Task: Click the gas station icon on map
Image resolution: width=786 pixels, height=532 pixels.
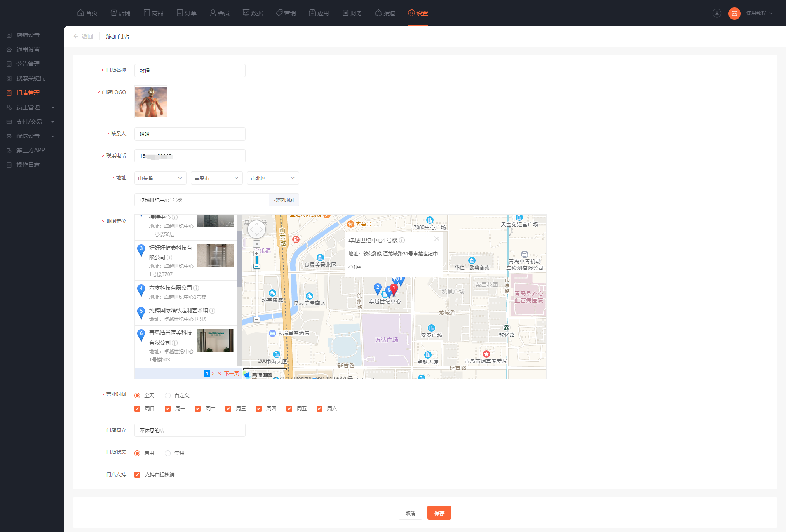Action: [296, 239]
